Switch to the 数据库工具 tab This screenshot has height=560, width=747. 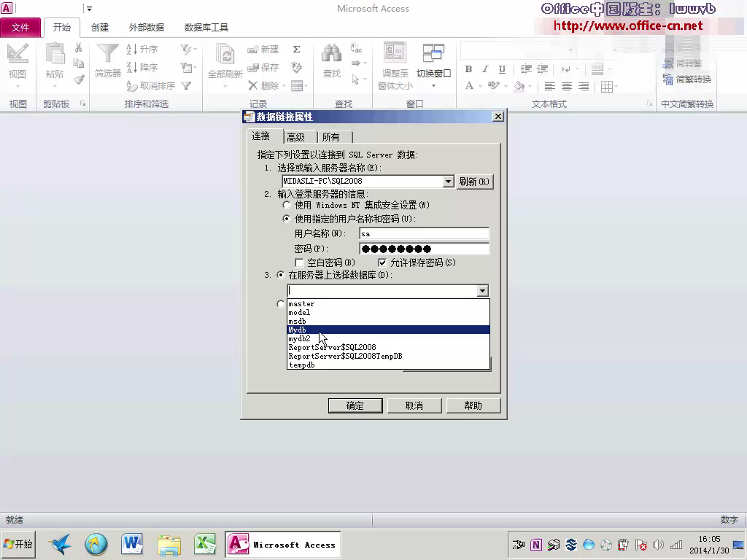206,28
